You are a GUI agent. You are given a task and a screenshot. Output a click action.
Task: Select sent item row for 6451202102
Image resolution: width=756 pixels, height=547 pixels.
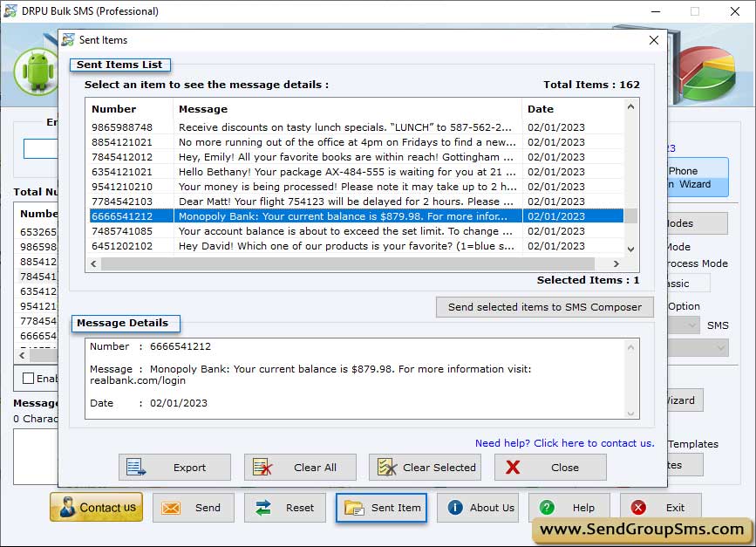[357, 246]
